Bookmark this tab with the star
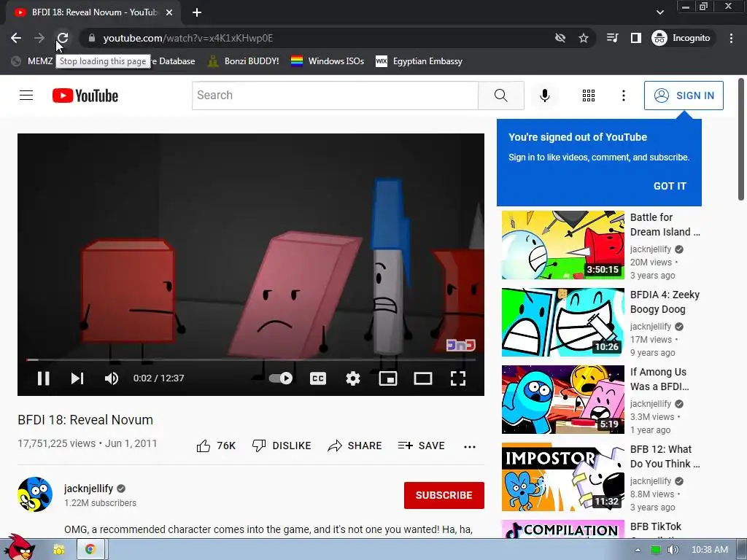This screenshot has width=747, height=560. tap(584, 38)
